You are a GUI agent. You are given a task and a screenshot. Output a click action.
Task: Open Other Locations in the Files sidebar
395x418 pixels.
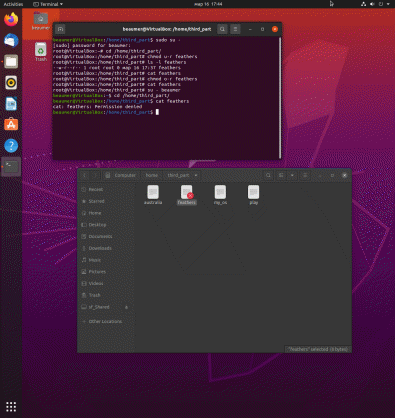tap(106, 322)
